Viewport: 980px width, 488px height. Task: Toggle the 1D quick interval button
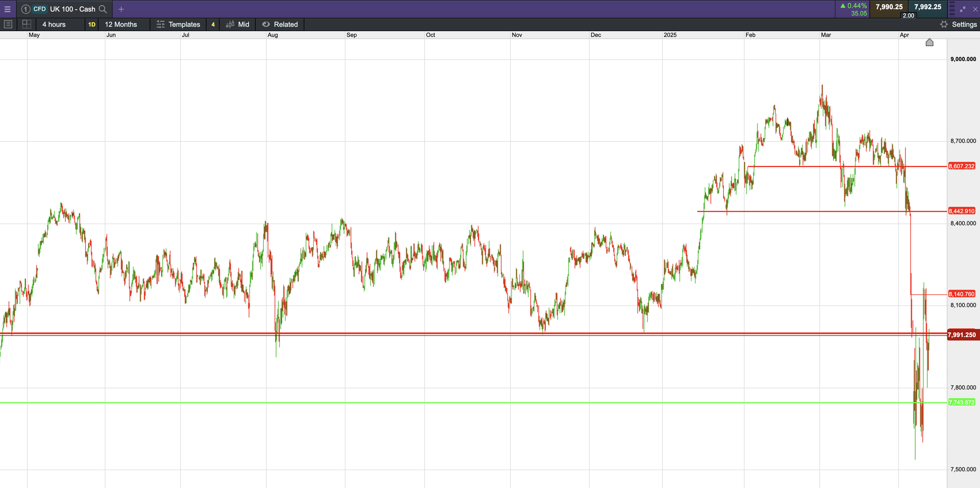[x=92, y=24]
